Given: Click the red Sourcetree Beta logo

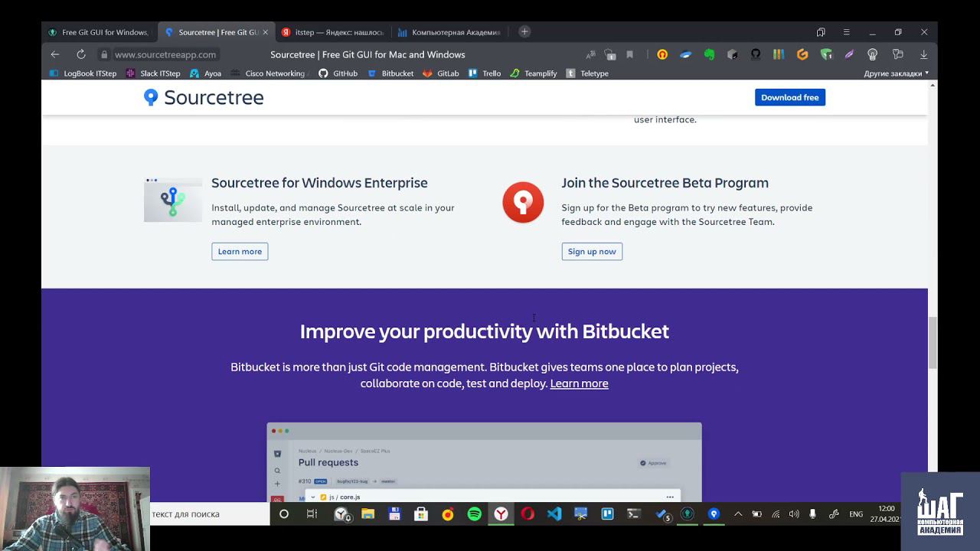Looking at the screenshot, I should (x=523, y=202).
